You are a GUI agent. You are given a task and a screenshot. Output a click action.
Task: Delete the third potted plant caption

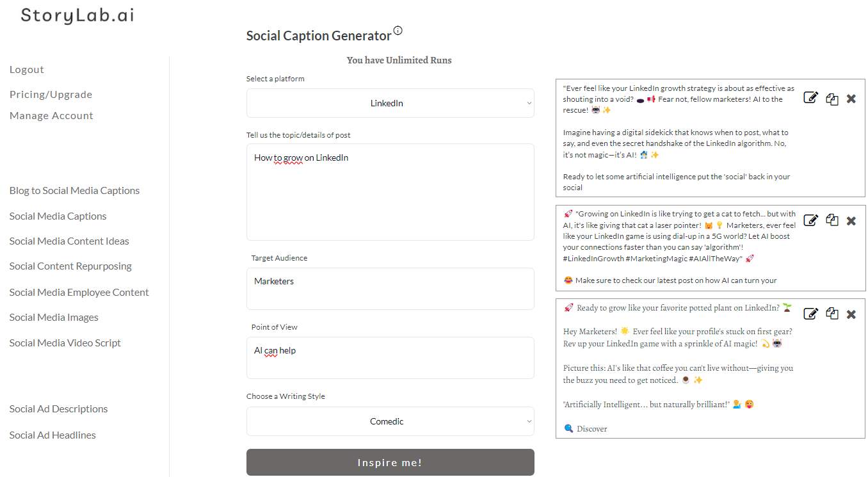click(851, 314)
